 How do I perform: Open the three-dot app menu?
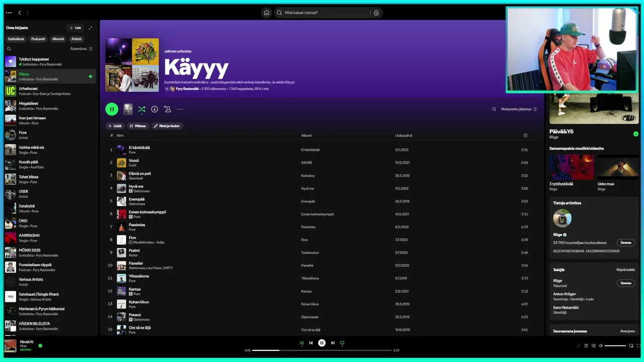coord(9,13)
